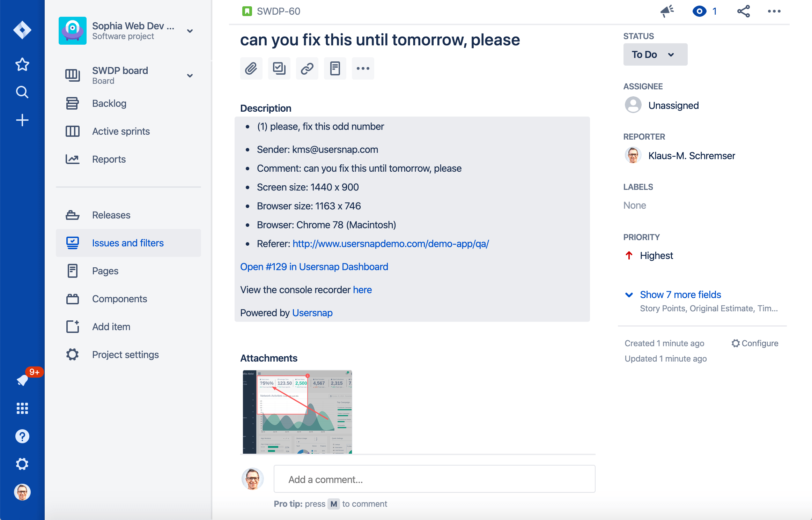Open the give feedback megaphone icon
Image resolution: width=812 pixels, height=520 pixels.
click(667, 11)
